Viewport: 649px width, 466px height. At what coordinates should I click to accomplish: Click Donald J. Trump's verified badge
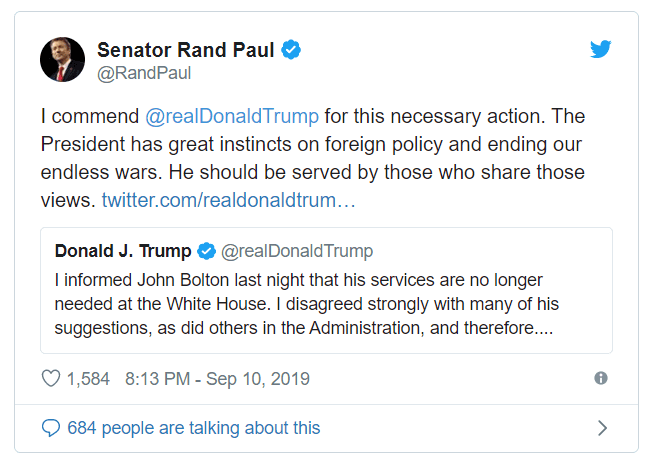coord(206,250)
